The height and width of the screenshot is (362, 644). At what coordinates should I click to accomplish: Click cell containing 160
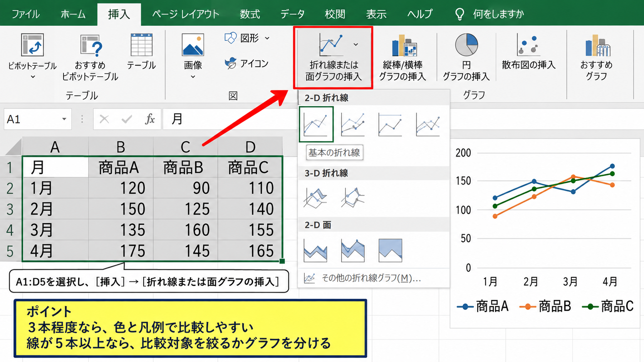(x=186, y=230)
